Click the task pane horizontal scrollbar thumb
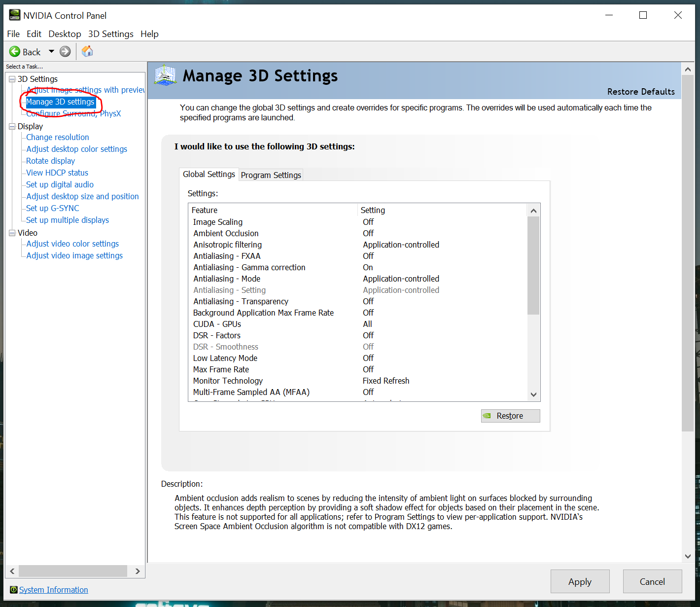 (x=73, y=571)
